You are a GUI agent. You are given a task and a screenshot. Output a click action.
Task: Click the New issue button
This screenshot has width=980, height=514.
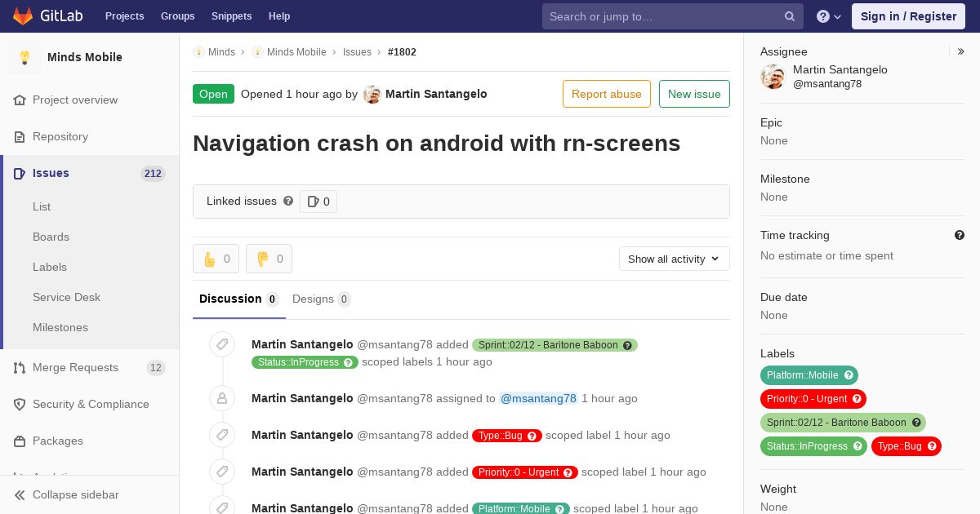(694, 94)
